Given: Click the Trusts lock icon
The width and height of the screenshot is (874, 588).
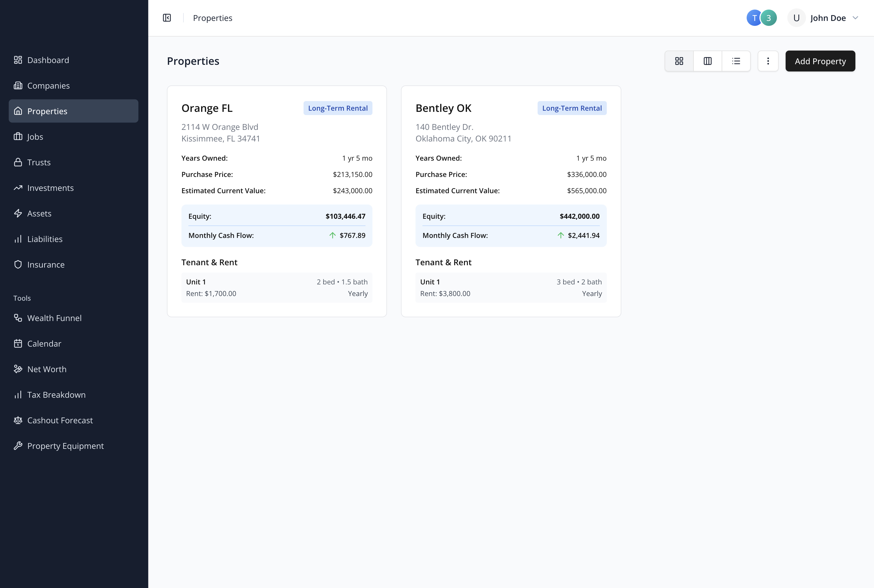Looking at the screenshot, I should (18, 162).
